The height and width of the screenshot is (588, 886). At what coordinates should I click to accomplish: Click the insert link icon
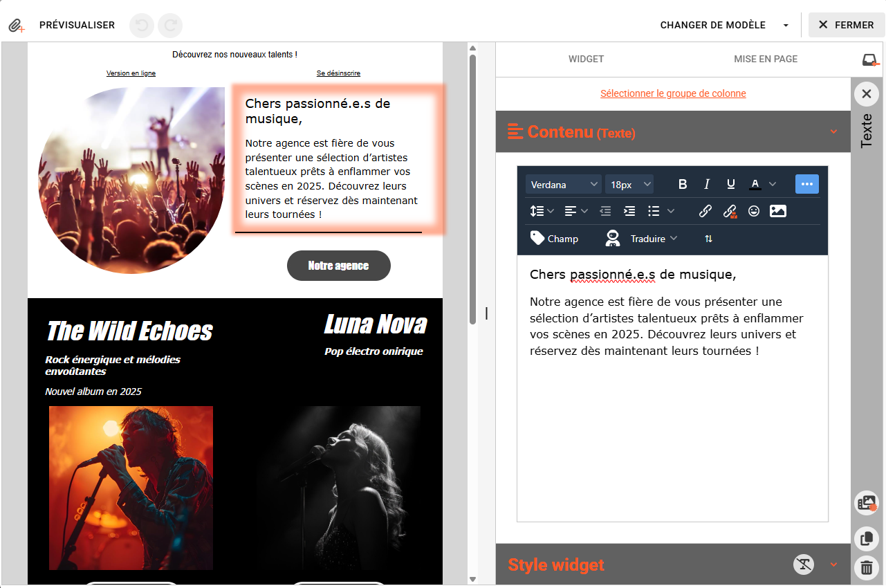pos(705,212)
